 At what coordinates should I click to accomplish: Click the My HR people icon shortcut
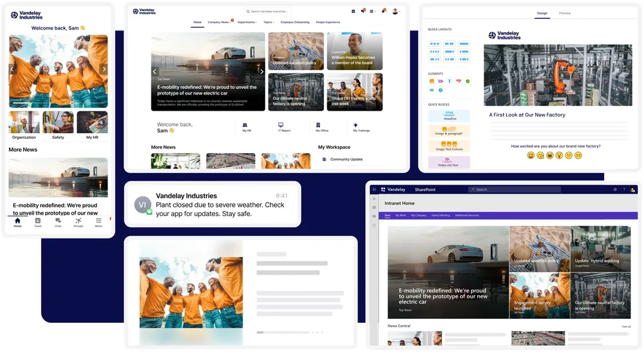coord(246,125)
